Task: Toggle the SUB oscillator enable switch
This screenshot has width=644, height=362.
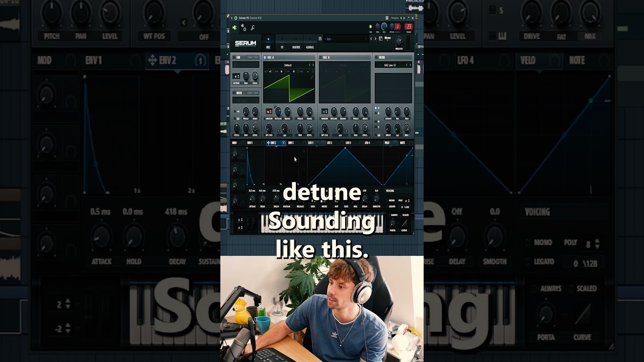Action: [234, 57]
